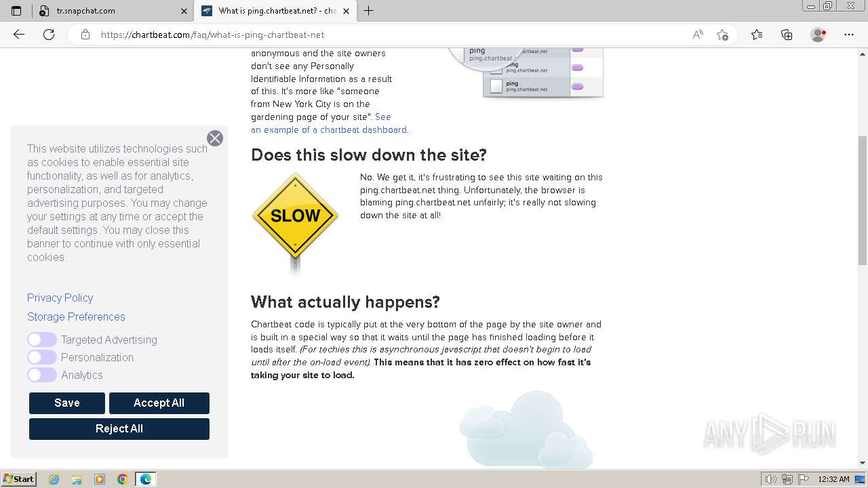The width and height of the screenshot is (868, 488).
Task: Save cookie preferences
Action: (x=67, y=403)
